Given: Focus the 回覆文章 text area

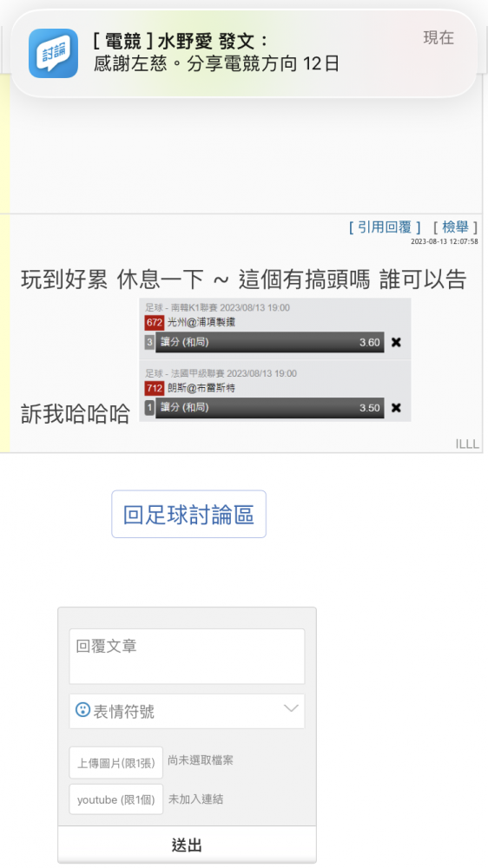Looking at the screenshot, I should click(x=187, y=656).
